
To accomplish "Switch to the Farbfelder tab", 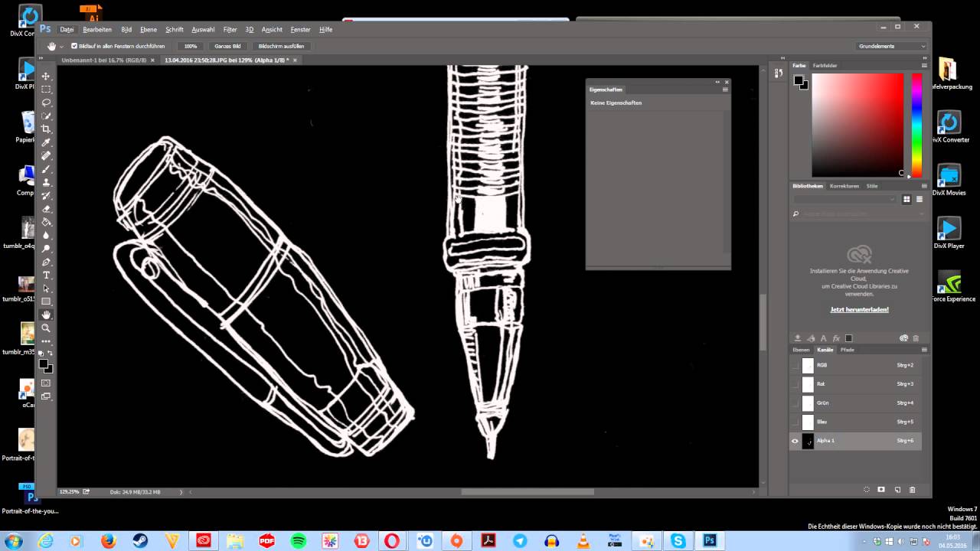I will (x=825, y=66).
